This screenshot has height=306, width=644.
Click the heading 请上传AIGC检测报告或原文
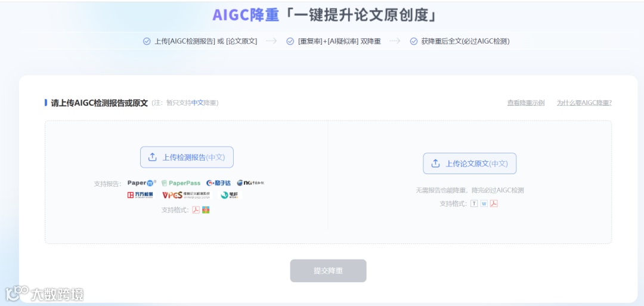[100, 103]
